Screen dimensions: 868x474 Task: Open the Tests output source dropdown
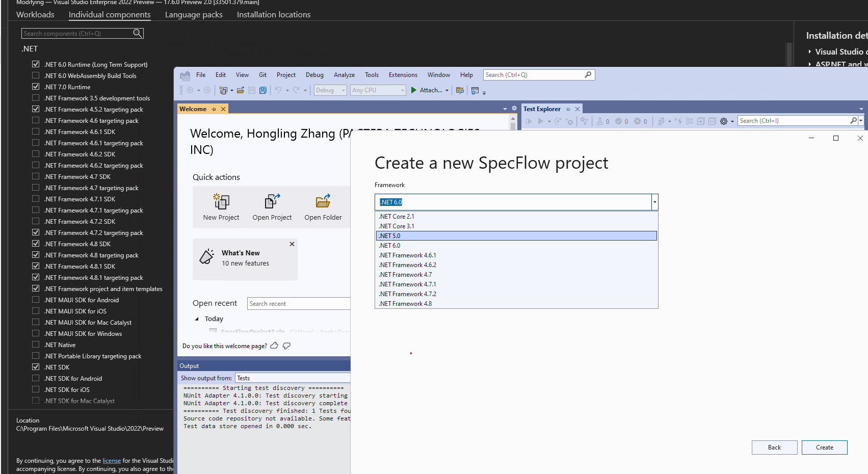[x=293, y=378]
